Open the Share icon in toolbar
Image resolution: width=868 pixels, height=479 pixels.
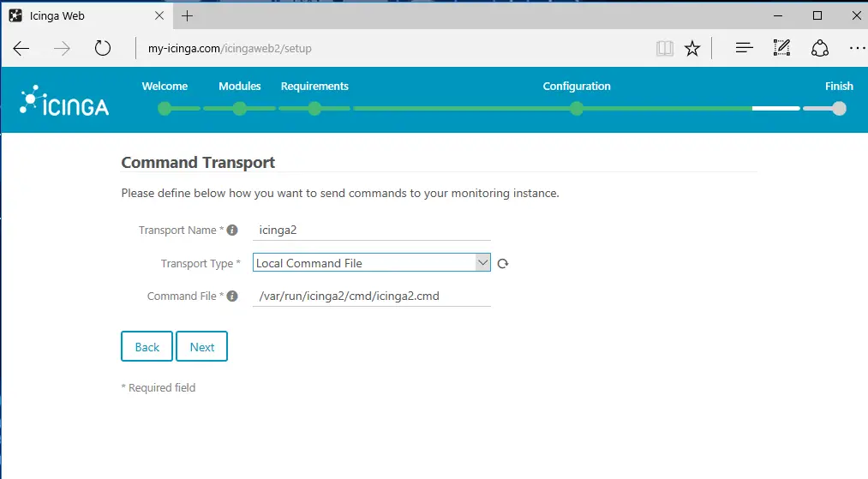coord(819,49)
